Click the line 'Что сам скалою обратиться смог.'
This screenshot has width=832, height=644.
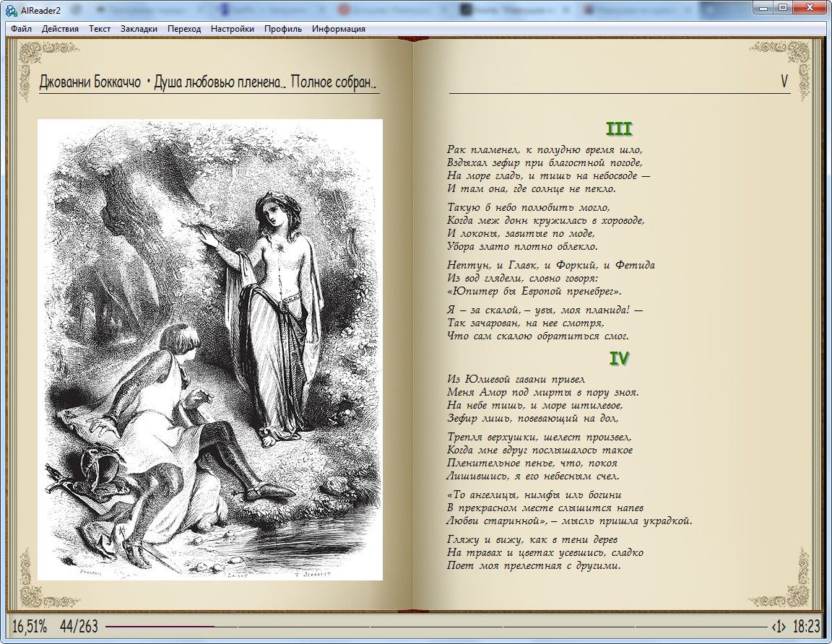click(x=537, y=336)
